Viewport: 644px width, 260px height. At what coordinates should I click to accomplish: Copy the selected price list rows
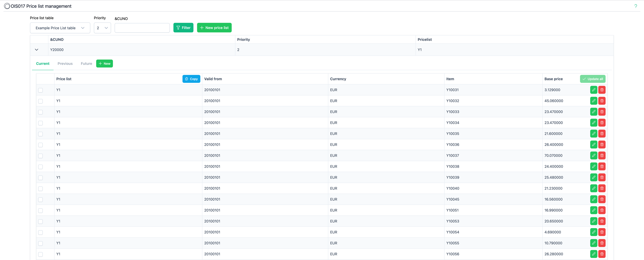[x=191, y=79]
